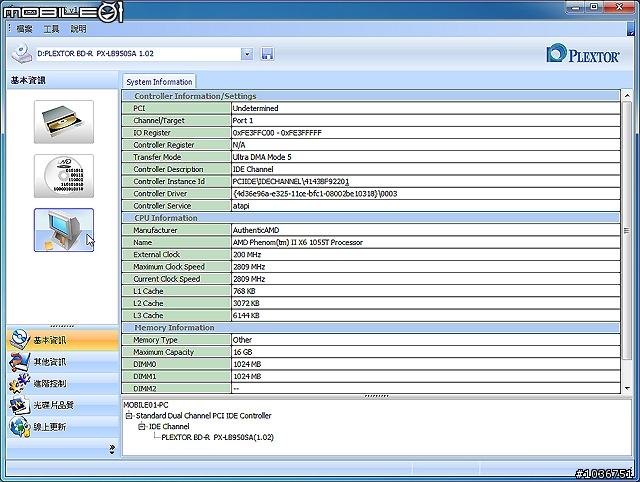This screenshot has height=482, width=640.
Task: Open the drive selection dropdown
Action: point(247,54)
